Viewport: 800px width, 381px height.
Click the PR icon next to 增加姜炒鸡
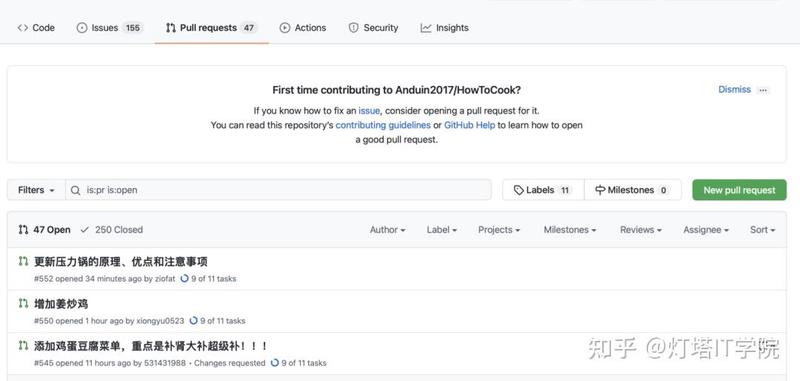click(x=23, y=304)
